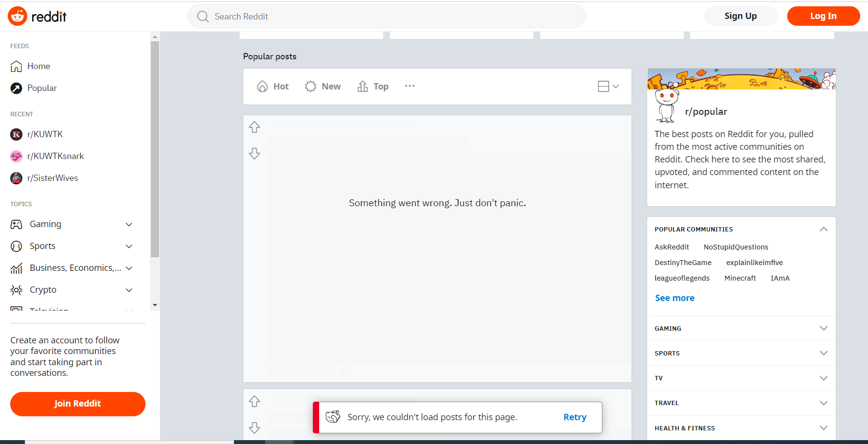Click the Top sort arrow icon
The image size is (868, 444).
(362, 86)
